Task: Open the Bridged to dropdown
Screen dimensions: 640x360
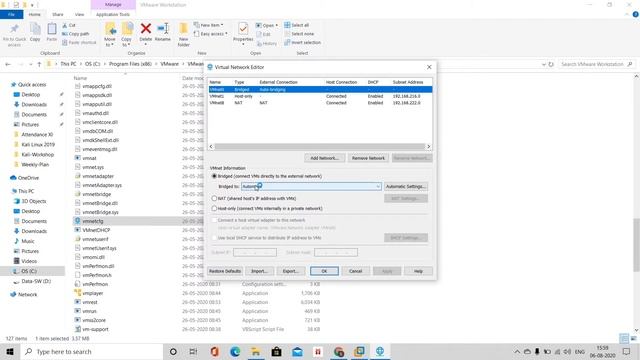Action: pos(311,187)
